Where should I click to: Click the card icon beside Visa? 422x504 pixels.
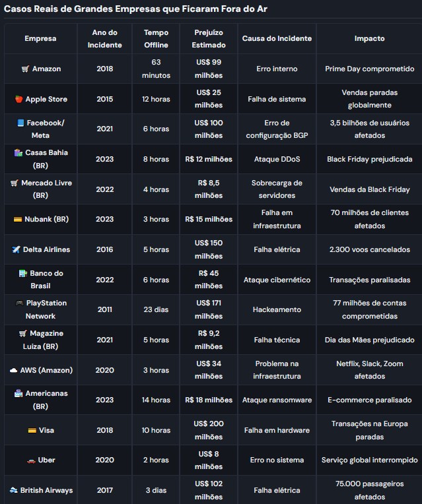point(32,431)
